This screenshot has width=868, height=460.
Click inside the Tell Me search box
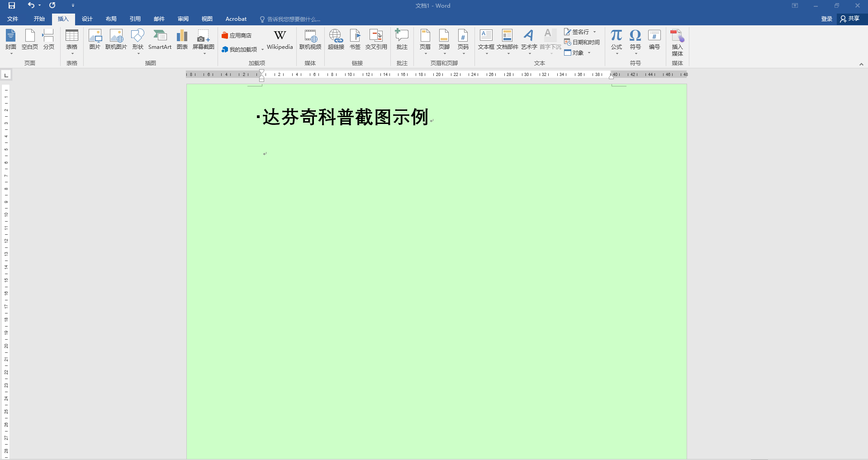coord(292,19)
